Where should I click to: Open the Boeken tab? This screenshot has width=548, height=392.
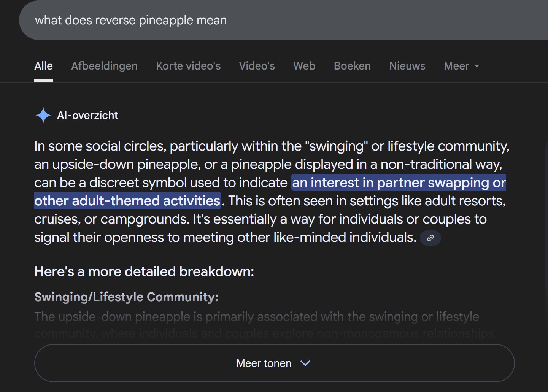352,66
